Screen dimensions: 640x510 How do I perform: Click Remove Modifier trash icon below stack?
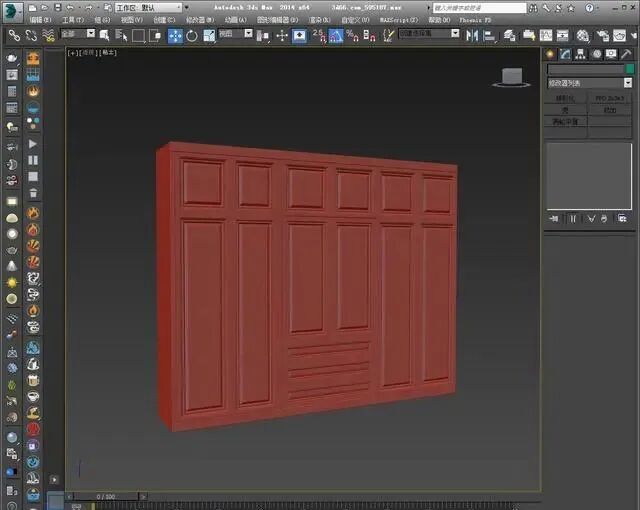(604, 219)
